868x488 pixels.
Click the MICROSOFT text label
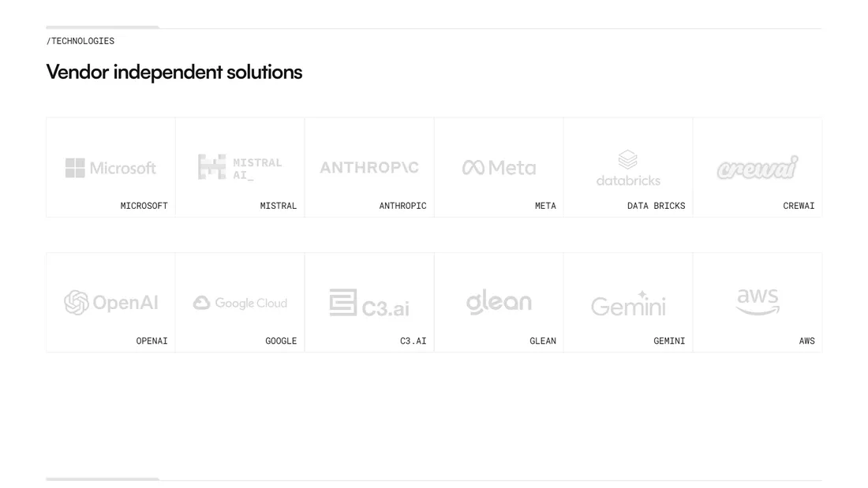point(144,206)
